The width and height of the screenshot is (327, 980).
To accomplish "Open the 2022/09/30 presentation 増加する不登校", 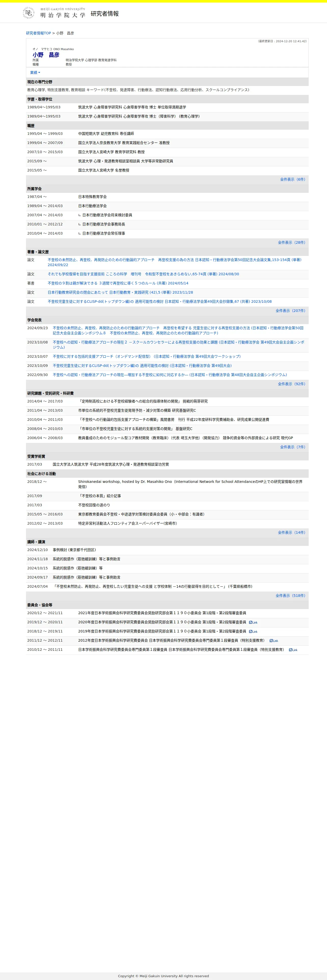I will coord(170,375).
